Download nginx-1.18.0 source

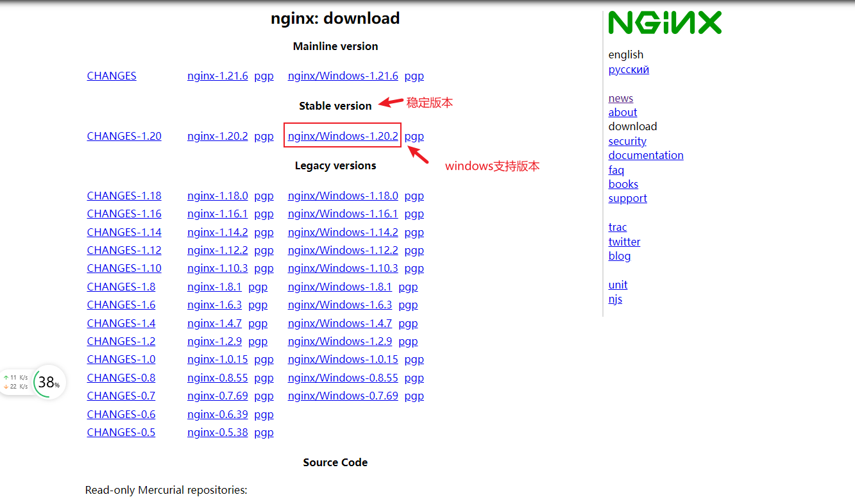(217, 196)
